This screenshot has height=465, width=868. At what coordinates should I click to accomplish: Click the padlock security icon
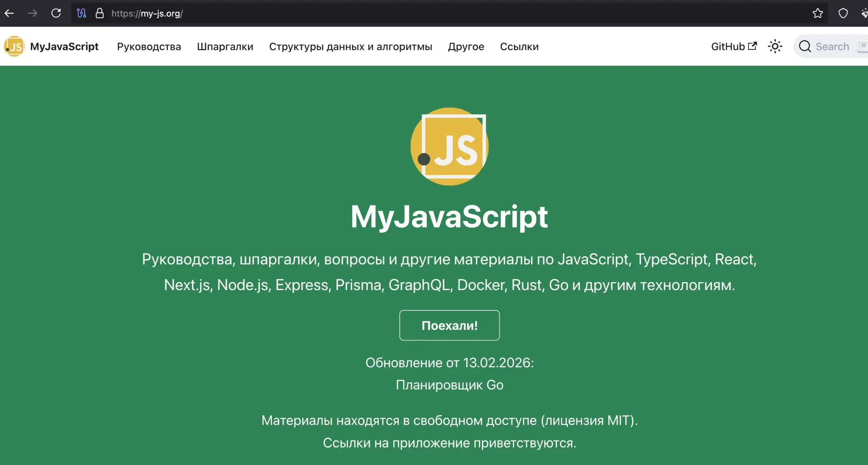100,13
